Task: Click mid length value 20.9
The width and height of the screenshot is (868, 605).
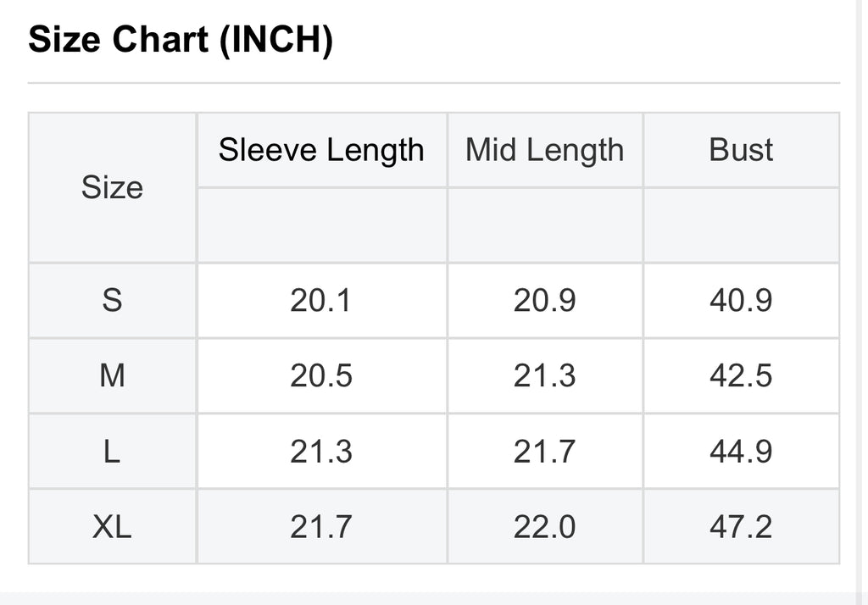Action: click(545, 301)
